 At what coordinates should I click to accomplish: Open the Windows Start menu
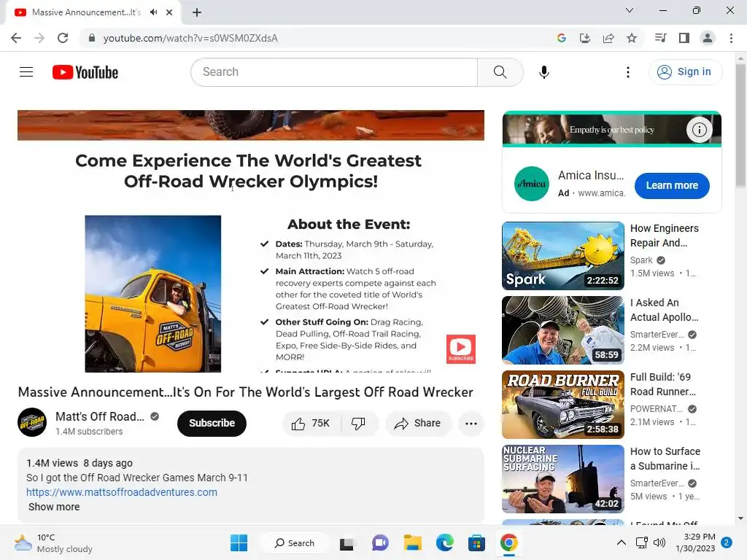click(x=239, y=542)
